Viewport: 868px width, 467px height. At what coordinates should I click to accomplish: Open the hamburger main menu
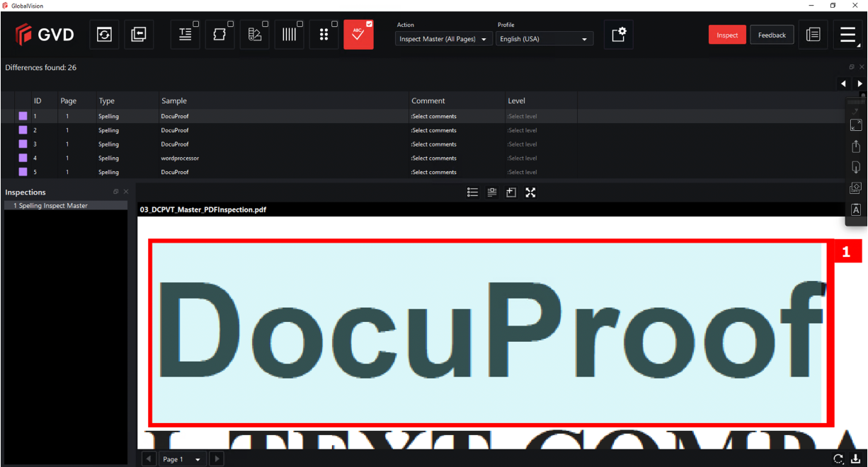click(x=847, y=35)
